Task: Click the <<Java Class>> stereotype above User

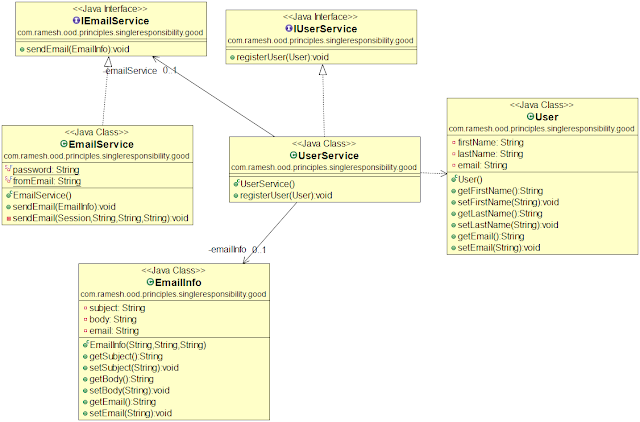Action: point(542,105)
